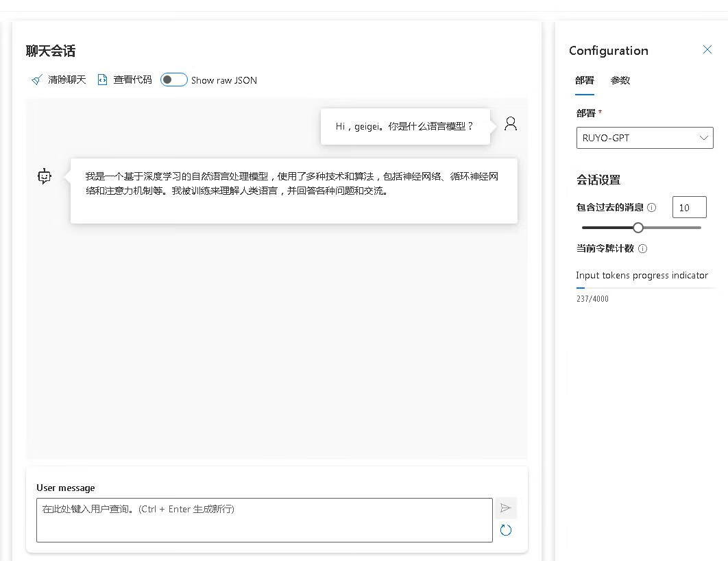Focus the User message text box
The image size is (728, 561).
coord(264,520)
